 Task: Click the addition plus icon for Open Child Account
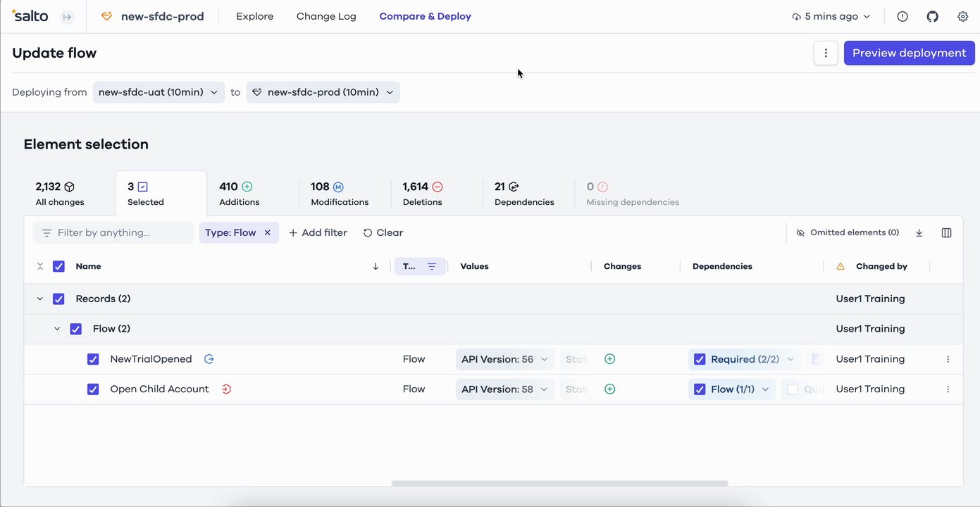(x=610, y=389)
